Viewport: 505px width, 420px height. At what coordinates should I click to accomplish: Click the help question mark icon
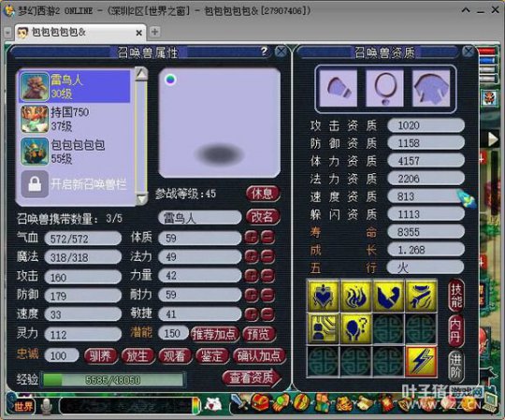264,51
